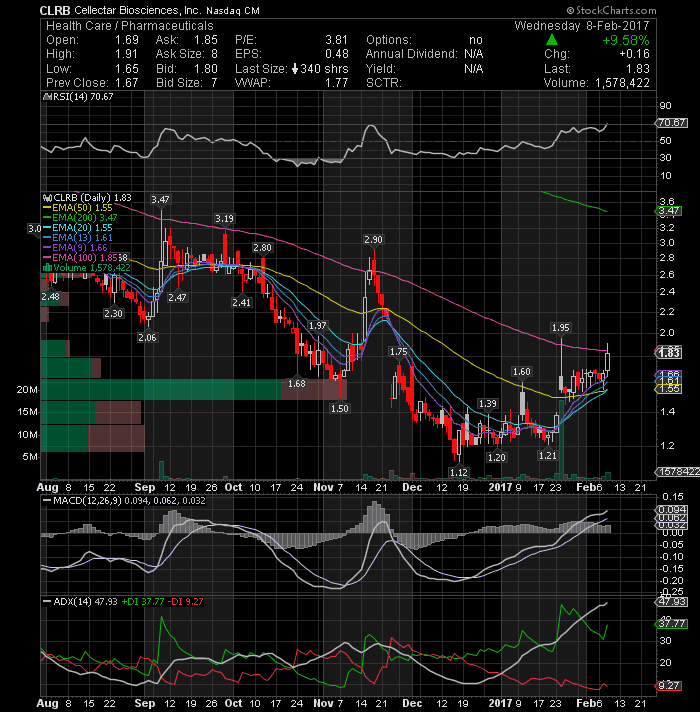This screenshot has width=700, height=712.
Task: Click the down arrow beside Last Size
Action: click(295, 69)
